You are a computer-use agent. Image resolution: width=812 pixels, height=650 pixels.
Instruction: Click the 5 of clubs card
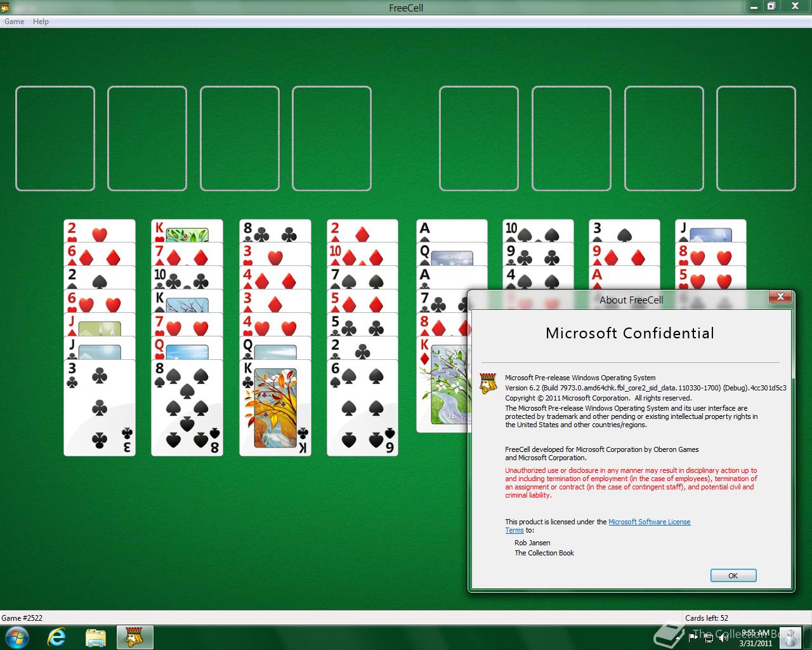(362, 325)
